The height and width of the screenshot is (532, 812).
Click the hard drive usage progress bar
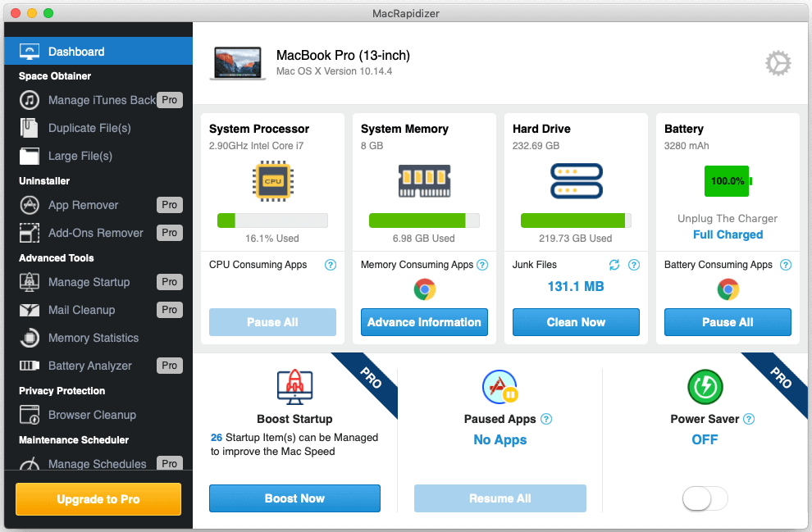(x=576, y=221)
